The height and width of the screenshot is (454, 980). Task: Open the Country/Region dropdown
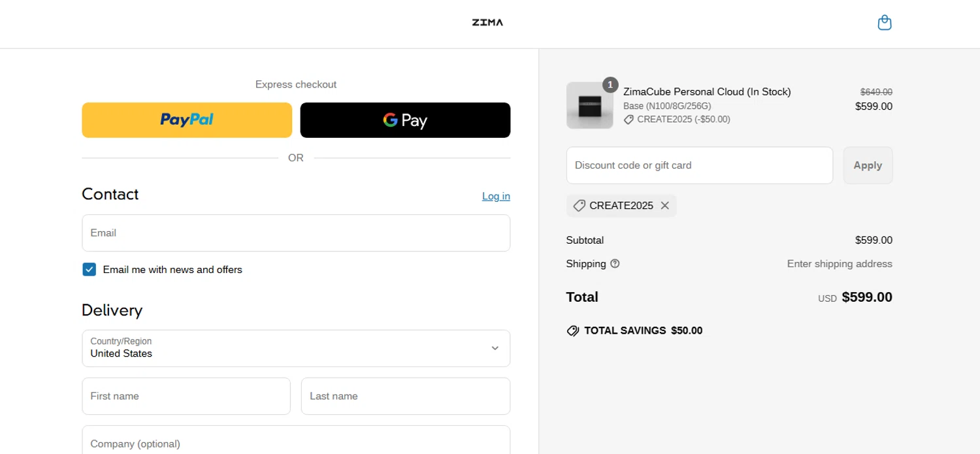click(296, 348)
